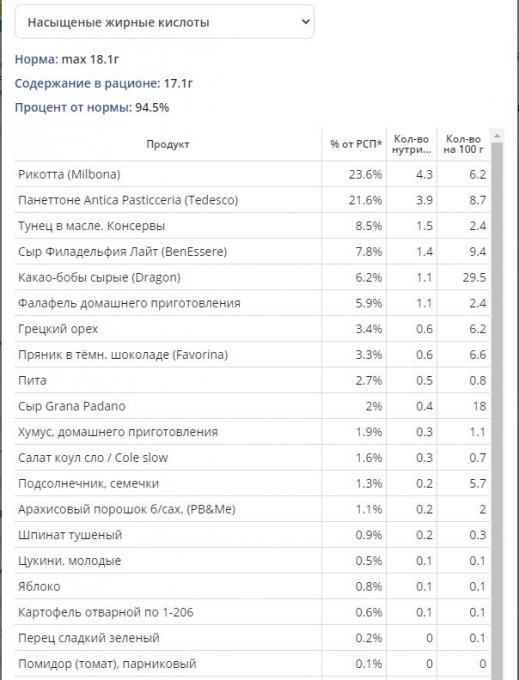Click the scrollbar up arrow

(497, 136)
